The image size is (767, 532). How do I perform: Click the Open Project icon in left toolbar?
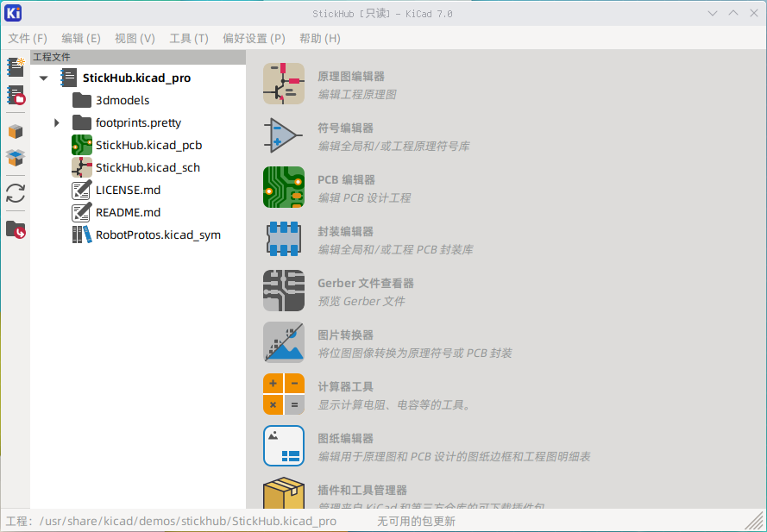[x=16, y=96]
